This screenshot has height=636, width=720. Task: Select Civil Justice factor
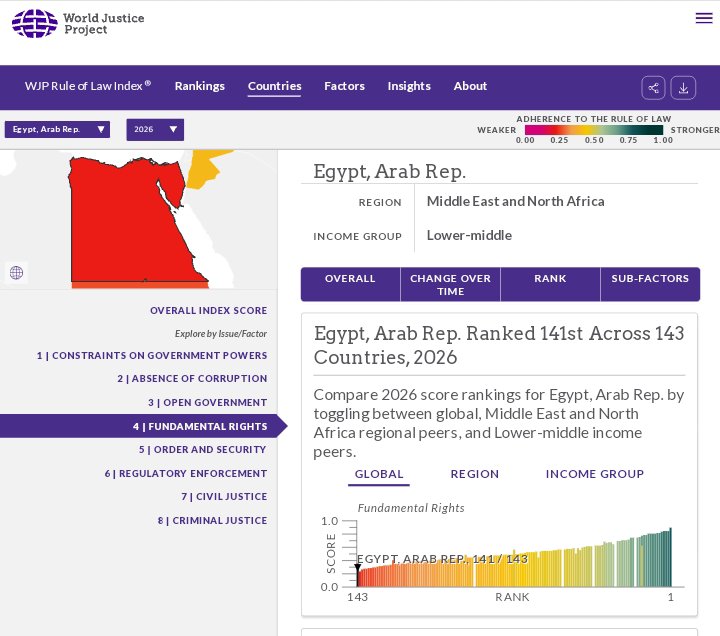[224, 496]
